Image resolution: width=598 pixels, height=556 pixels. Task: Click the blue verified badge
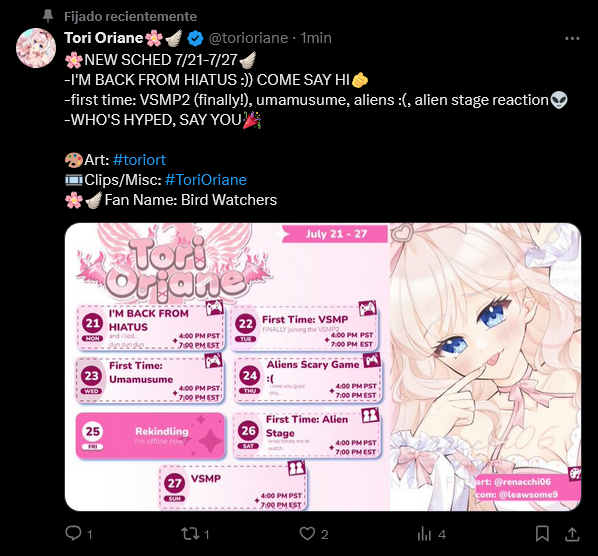(x=195, y=38)
